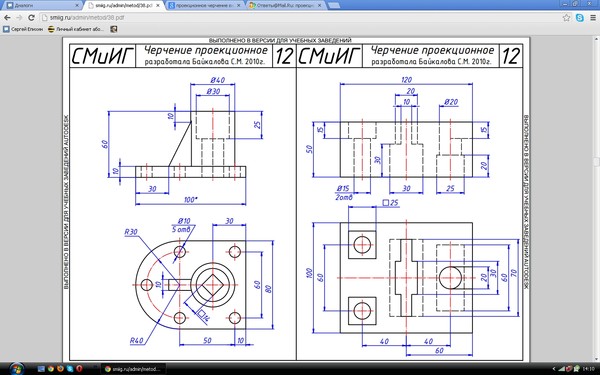Click the smiig.ru Chrome taskbar button
This screenshot has height=375, width=600.
click(134, 369)
